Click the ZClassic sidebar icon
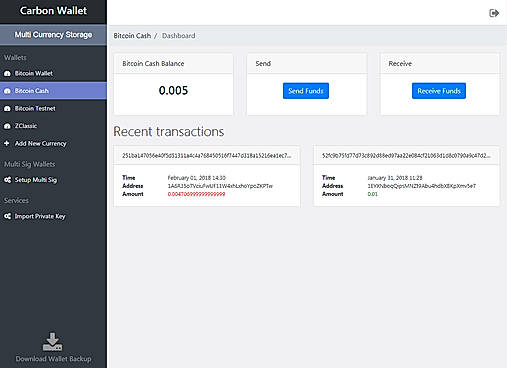 [7, 126]
